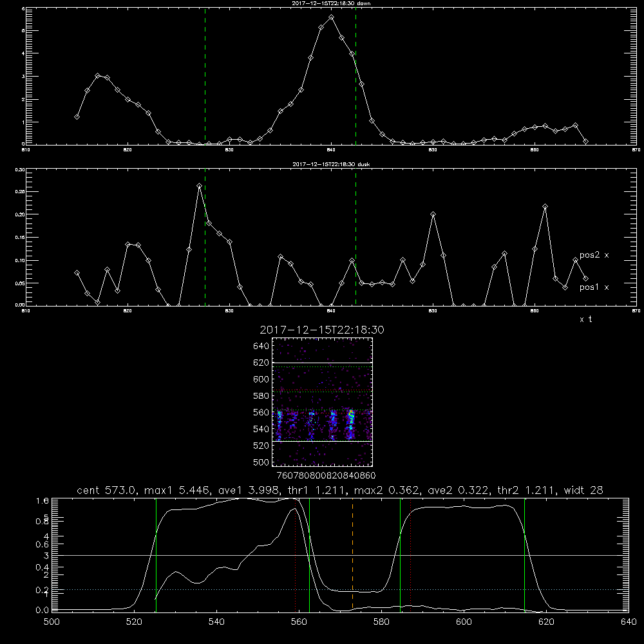Click the '640' y-axis label beside spectrogram image
This screenshot has height=644, width=644.
(261, 346)
